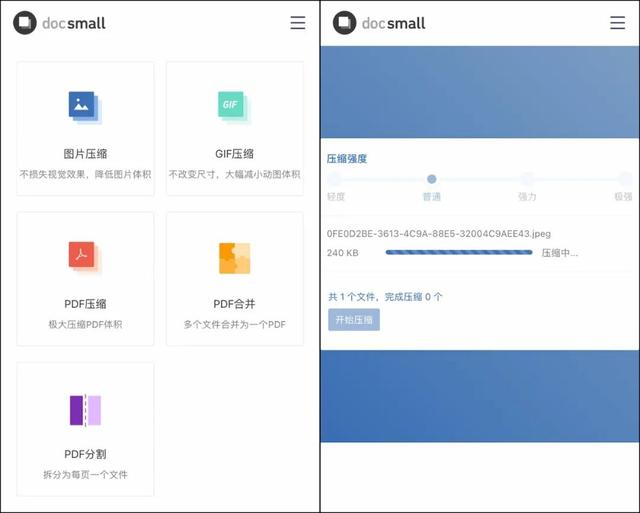Set compression strength to 轻度

[x=336, y=197]
